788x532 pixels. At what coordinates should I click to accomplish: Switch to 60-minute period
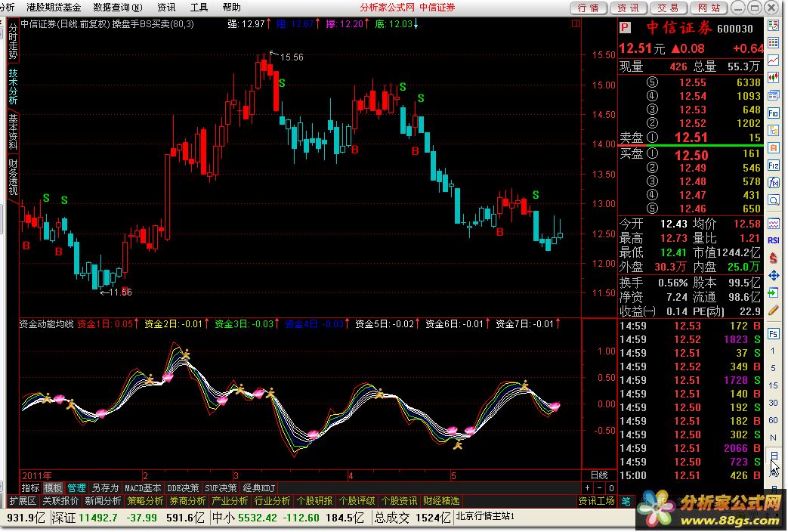773,420
